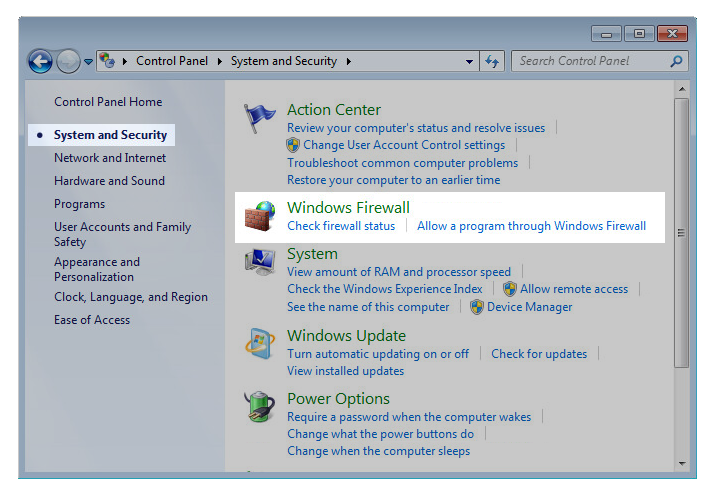The height and width of the screenshot is (496, 714).
Task: Click the Action Center flag icon
Action: pos(259,118)
